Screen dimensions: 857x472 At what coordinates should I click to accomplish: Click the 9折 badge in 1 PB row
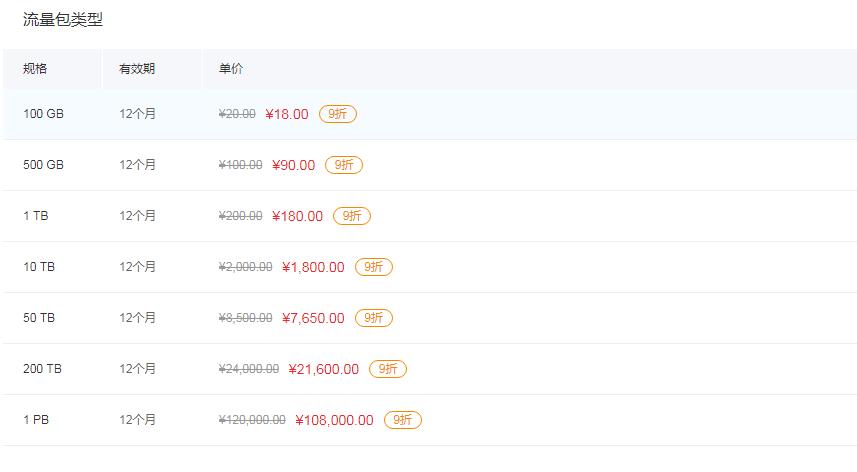click(403, 420)
